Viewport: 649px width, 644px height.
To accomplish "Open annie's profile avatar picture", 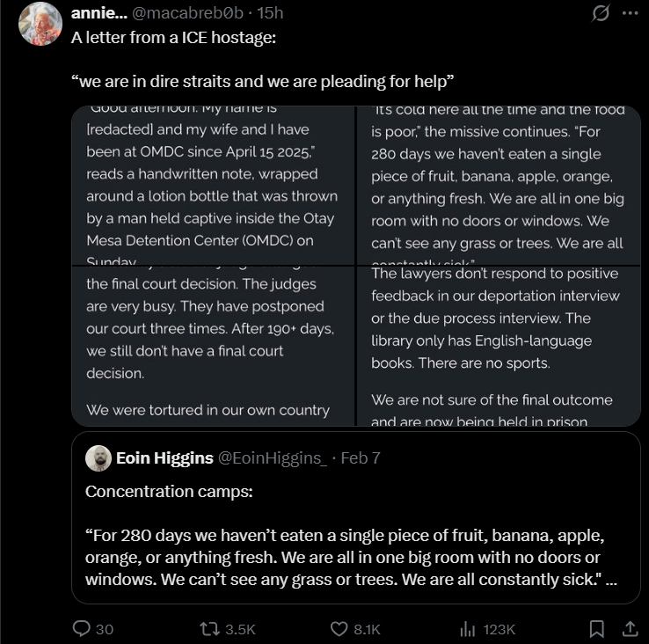I will [x=40, y=24].
